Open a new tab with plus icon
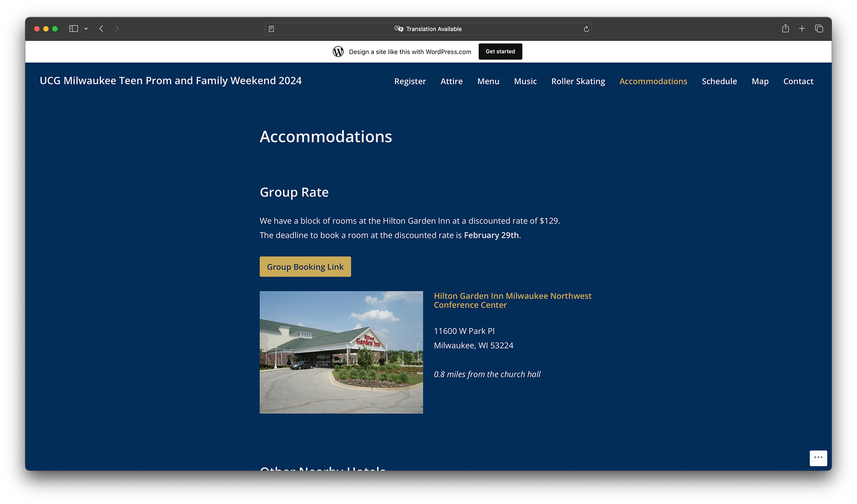The height and width of the screenshot is (504, 857). pyautogui.click(x=802, y=29)
